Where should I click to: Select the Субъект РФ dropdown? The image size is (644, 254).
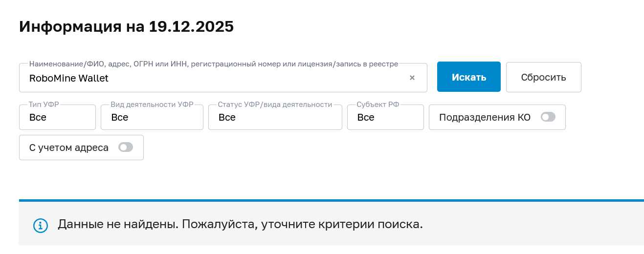[385, 118]
